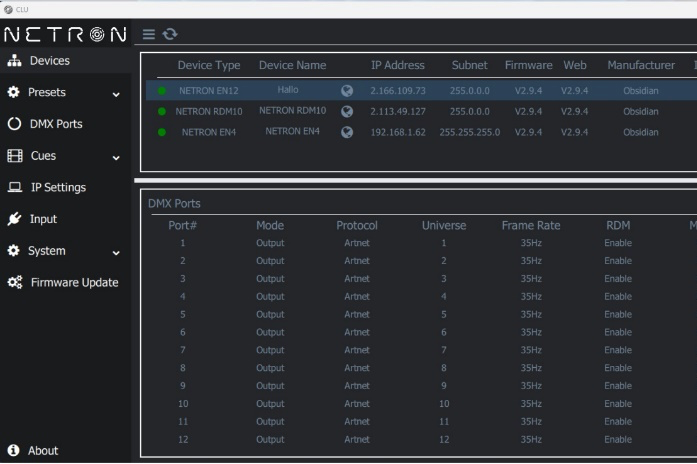Click the Devices network icon in sidebar
This screenshot has height=464, width=697.
tap(14, 60)
